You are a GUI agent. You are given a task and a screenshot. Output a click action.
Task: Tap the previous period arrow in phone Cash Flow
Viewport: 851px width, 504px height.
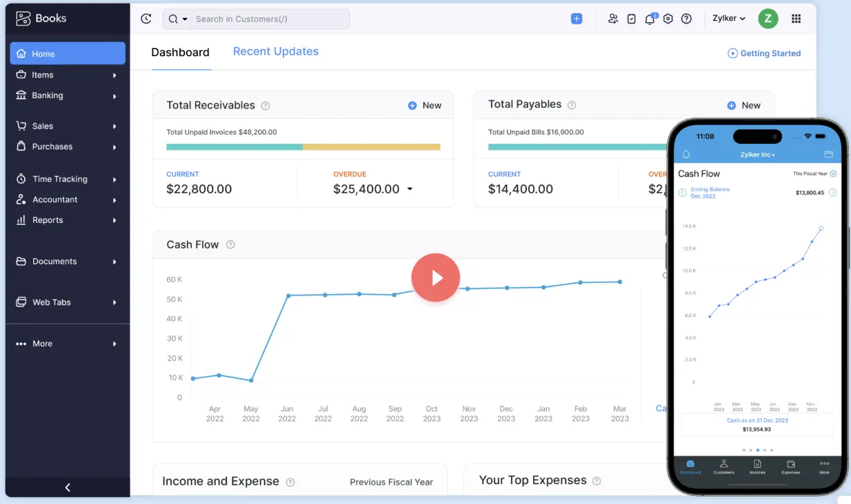coord(682,192)
